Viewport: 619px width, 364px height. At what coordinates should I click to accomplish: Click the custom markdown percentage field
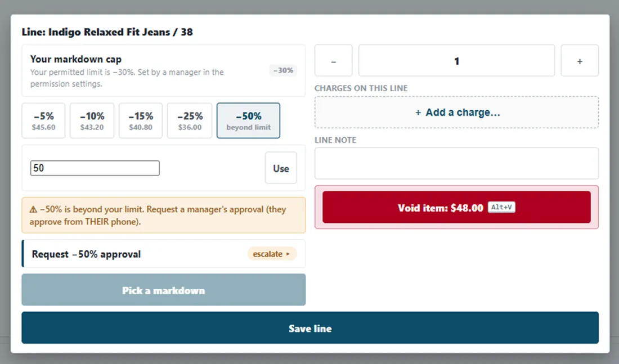(95, 168)
